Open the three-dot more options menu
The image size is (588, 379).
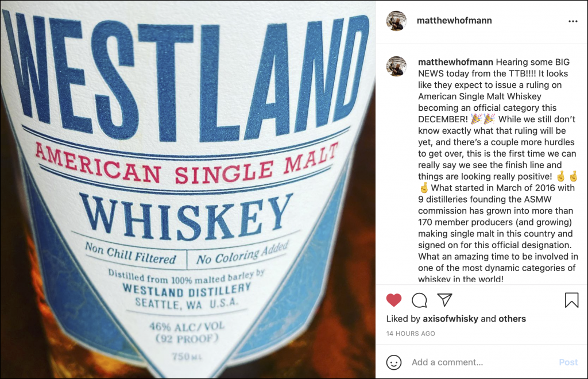[572, 21]
